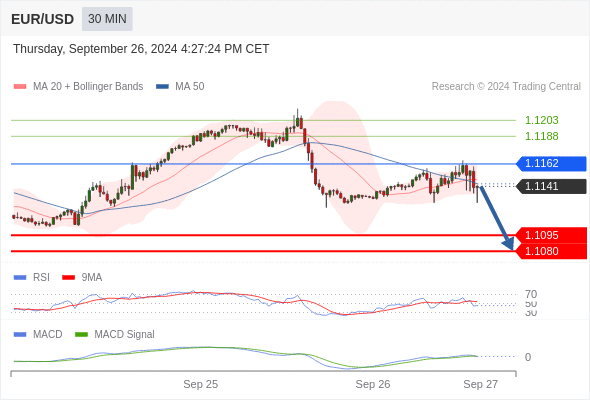Click the blue 1.1162 pivot price tag
This screenshot has width=590, height=400.
(551, 163)
